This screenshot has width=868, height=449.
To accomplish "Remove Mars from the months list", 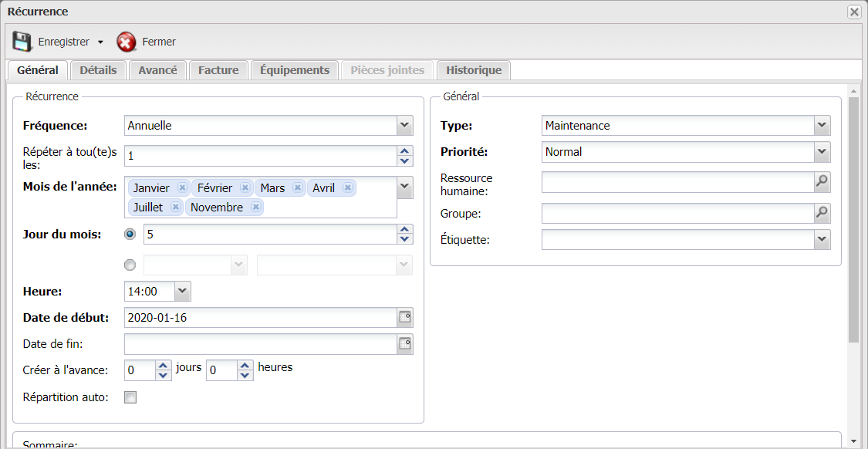I will (297, 187).
